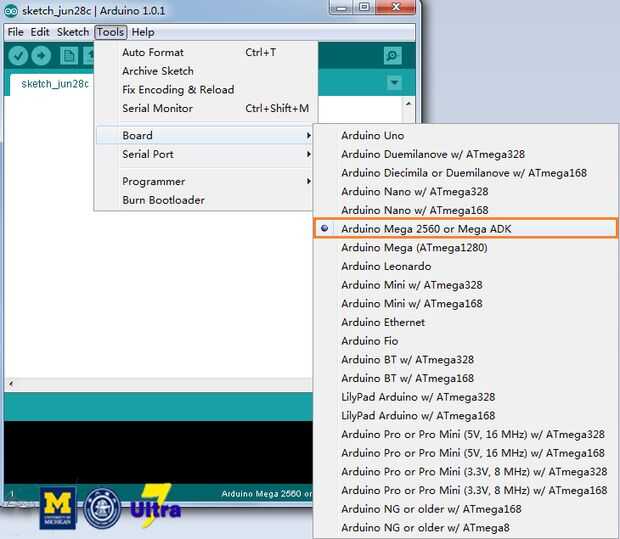Expand the Serial Port submenu
Image resolution: width=620 pixels, height=539 pixels.
(x=204, y=154)
